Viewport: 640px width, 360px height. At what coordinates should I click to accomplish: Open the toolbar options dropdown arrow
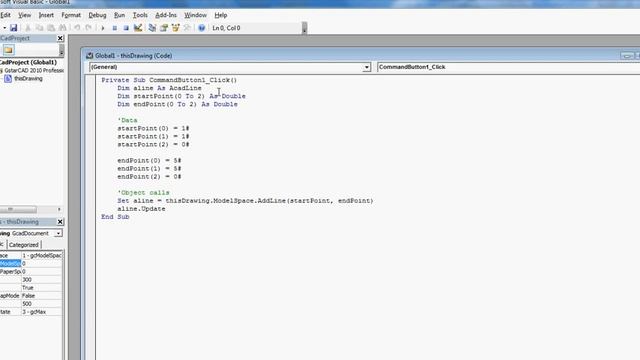pyautogui.click(x=304, y=28)
